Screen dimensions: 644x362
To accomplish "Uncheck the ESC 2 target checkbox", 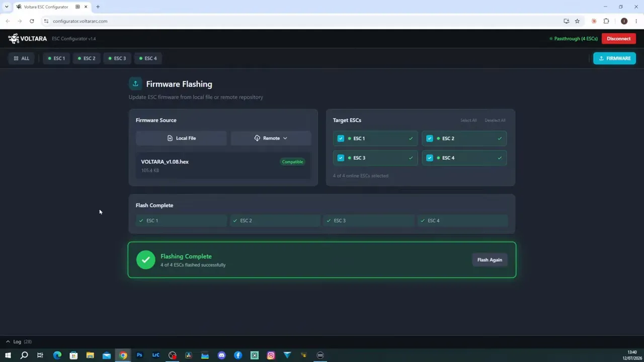I will coord(430,138).
